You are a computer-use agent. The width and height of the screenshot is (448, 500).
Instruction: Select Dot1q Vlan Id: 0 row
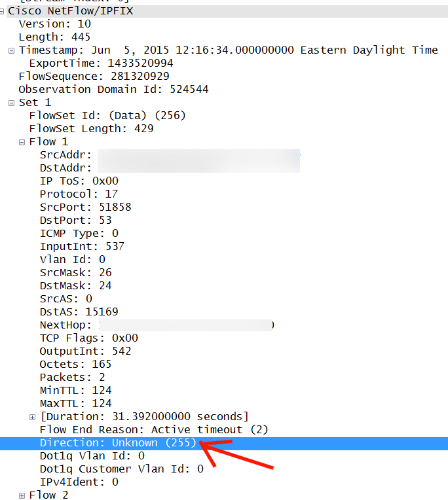(92, 455)
